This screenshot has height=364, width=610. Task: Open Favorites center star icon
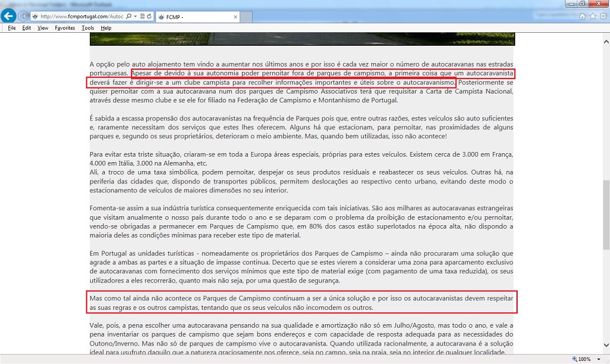[593, 16]
